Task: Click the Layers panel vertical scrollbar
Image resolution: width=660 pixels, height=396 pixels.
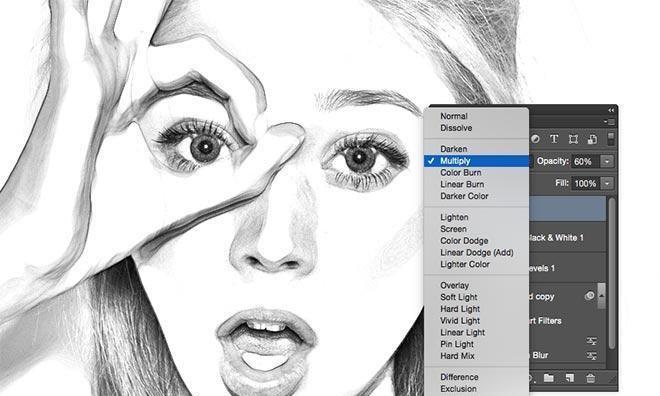Action: 612,274
